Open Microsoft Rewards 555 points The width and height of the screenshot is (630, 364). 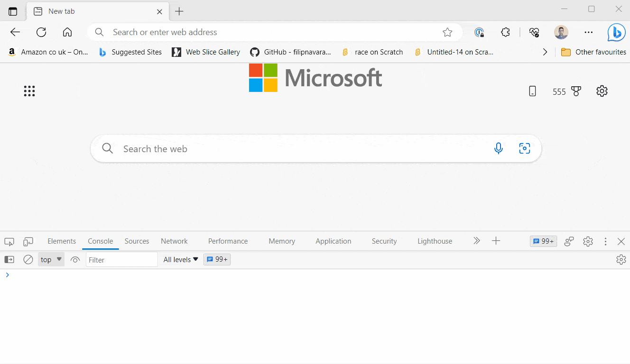[x=567, y=91]
